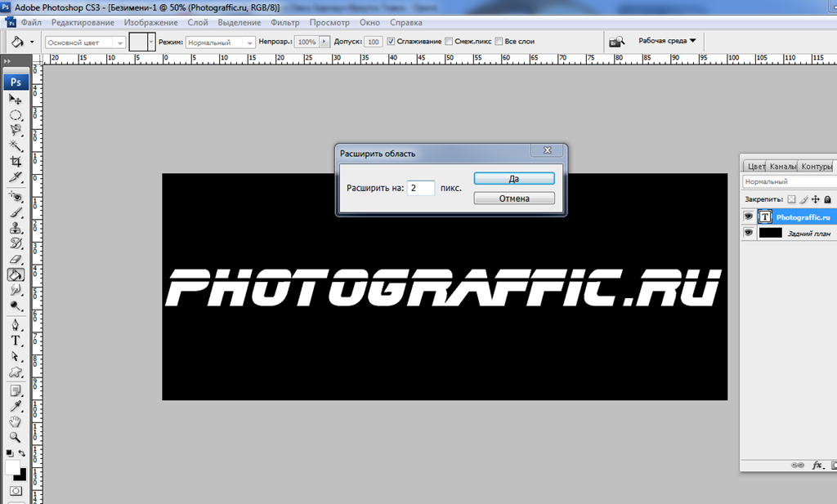The width and height of the screenshot is (837, 504).
Task: Click the Допуск tolerance field
Action: pyautogui.click(x=373, y=42)
